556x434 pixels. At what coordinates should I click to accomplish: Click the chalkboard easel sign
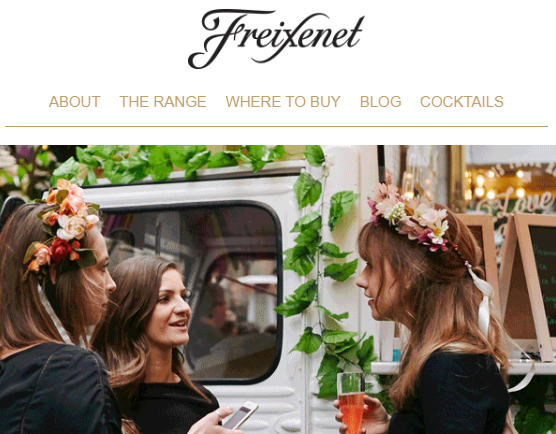pos(529,284)
